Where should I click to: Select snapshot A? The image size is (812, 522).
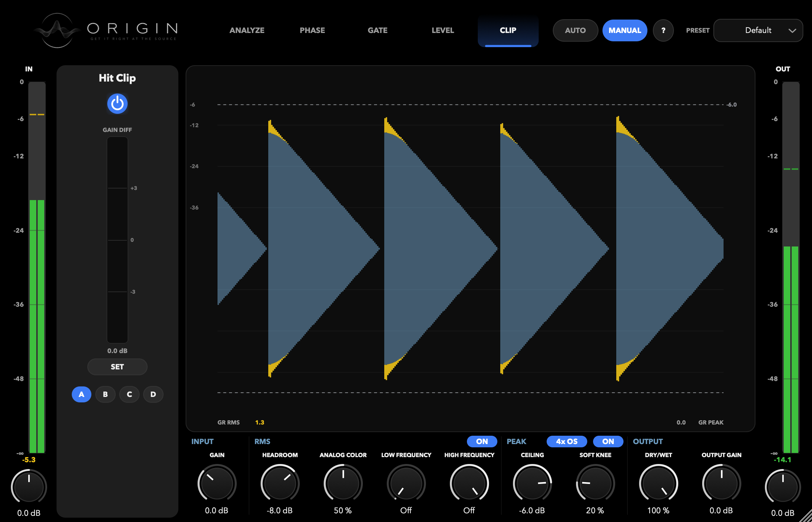coord(82,394)
